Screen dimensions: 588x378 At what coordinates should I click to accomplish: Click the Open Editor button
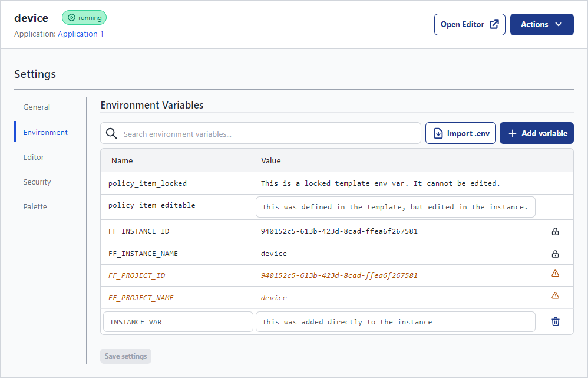pyautogui.click(x=469, y=25)
